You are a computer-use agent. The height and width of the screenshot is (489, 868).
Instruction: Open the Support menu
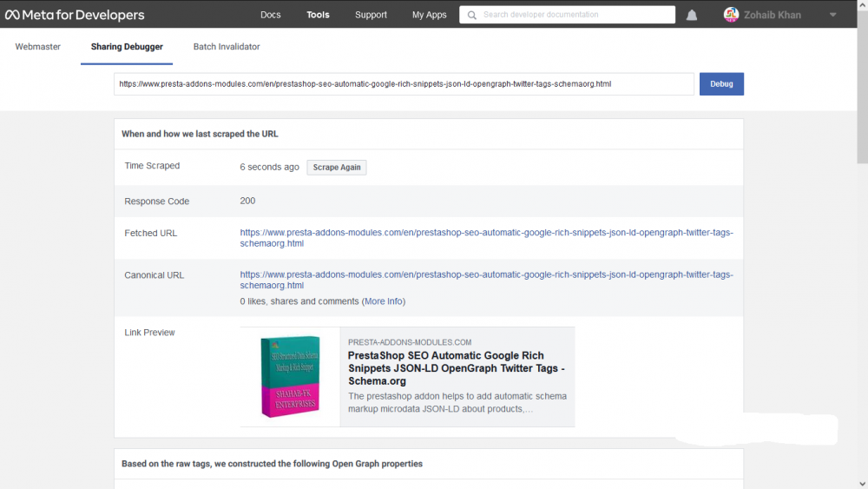click(371, 15)
